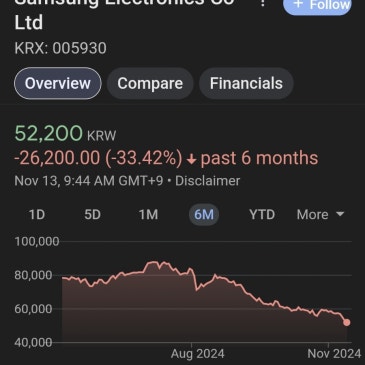This screenshot has height=365, width=365.
Task: Click the down arrow change indicator
Action: [191, 160]
